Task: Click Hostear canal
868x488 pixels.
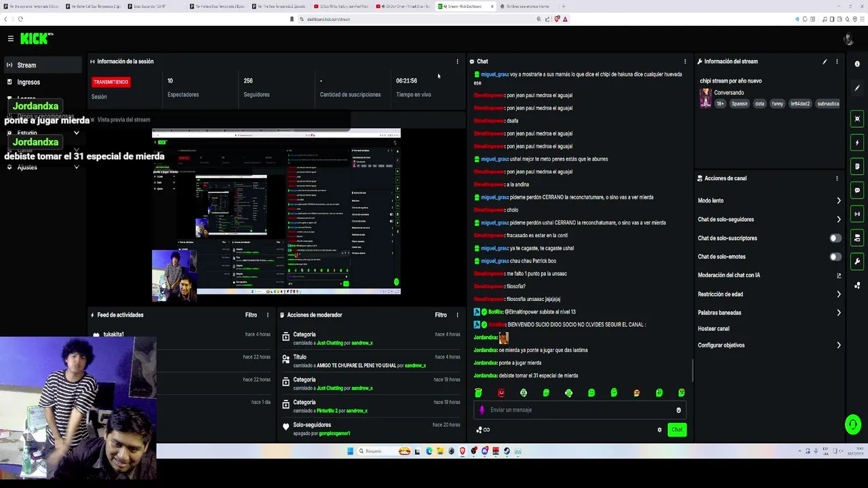Action: click(x=713, y=329)
